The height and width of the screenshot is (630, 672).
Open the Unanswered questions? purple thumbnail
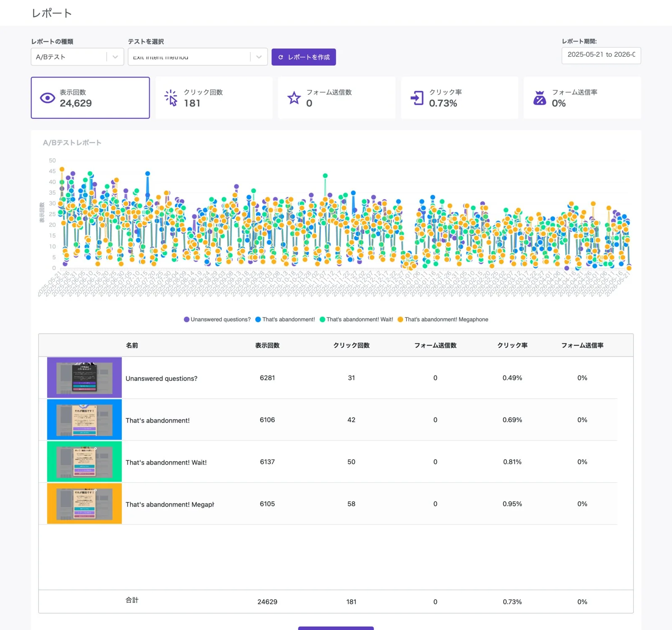click(x=84, y=378)
